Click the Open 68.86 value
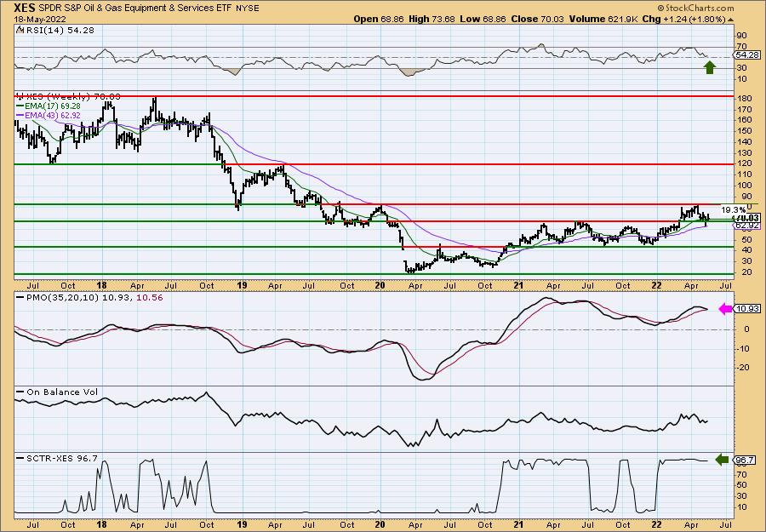The width and height of the screenshot is (766, 532). pyautogui.click(x=380, y=19)
